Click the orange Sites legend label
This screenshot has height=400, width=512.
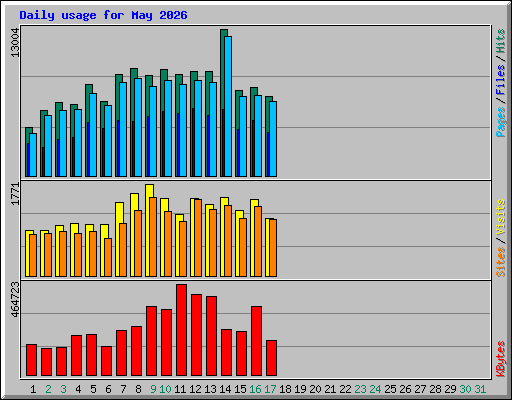pyautogui.click(x=501, y=262)
